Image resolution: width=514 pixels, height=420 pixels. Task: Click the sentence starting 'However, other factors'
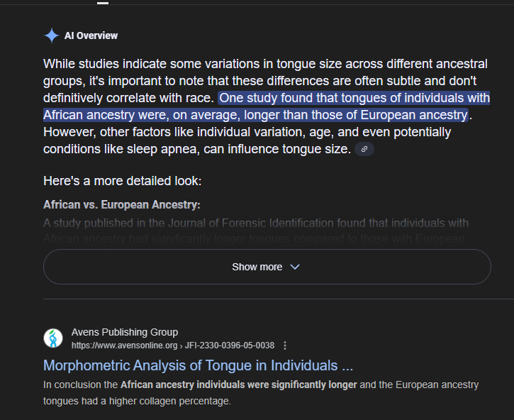click(142, 132)
